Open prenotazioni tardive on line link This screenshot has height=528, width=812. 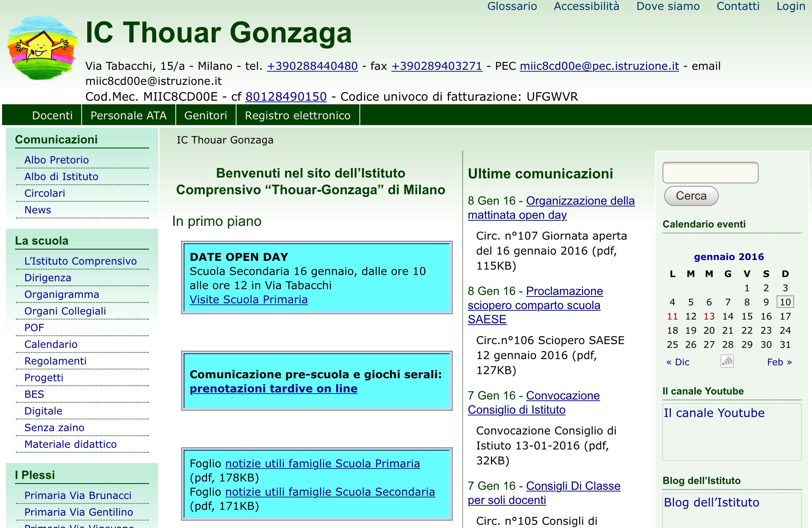(x=274, y=388)
